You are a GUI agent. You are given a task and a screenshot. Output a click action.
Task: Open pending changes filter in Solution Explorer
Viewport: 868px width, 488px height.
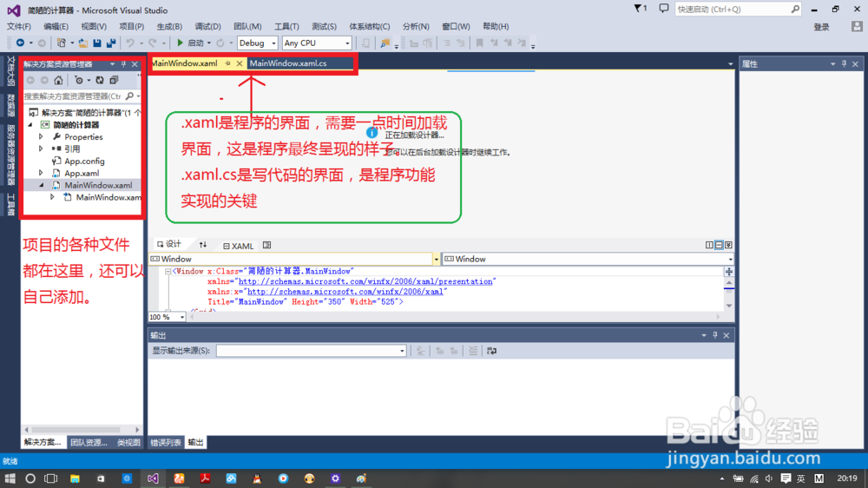pos(79,80)
